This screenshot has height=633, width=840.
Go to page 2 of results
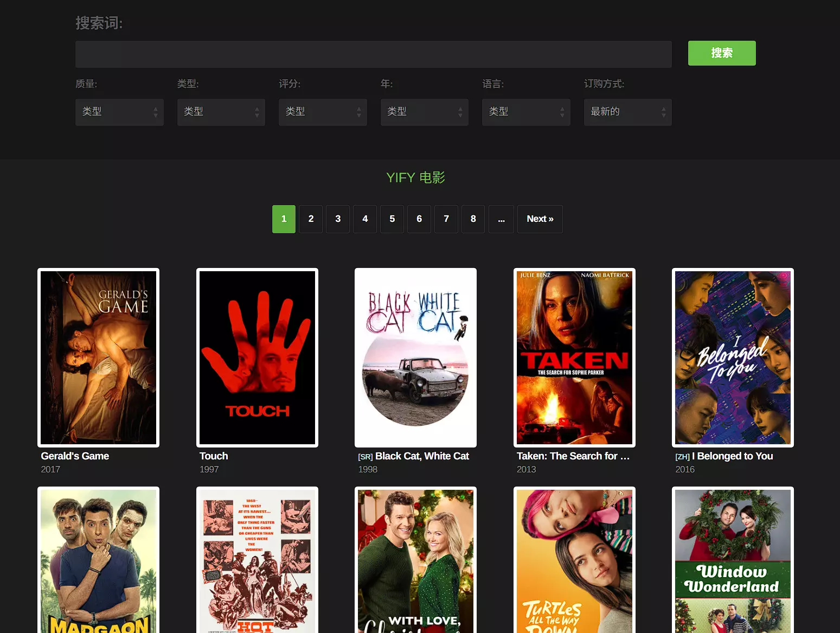pos(311,219)
